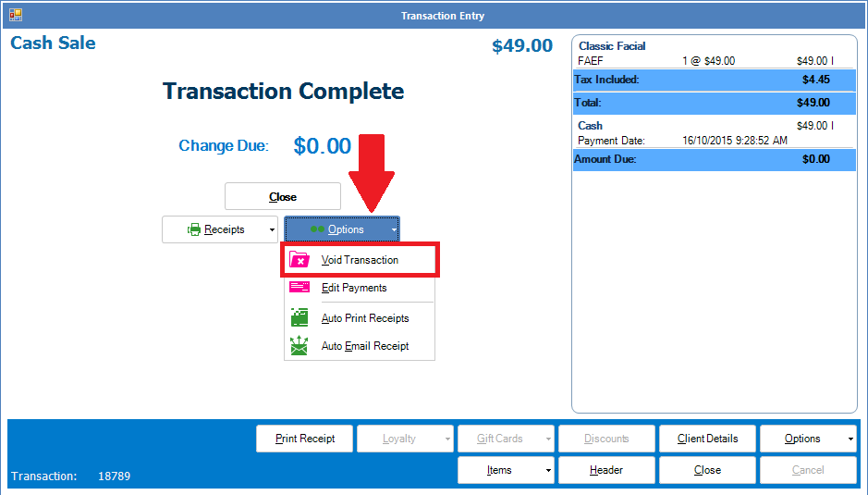Click the printer icon on Receipts button

[x=194, y=229]
